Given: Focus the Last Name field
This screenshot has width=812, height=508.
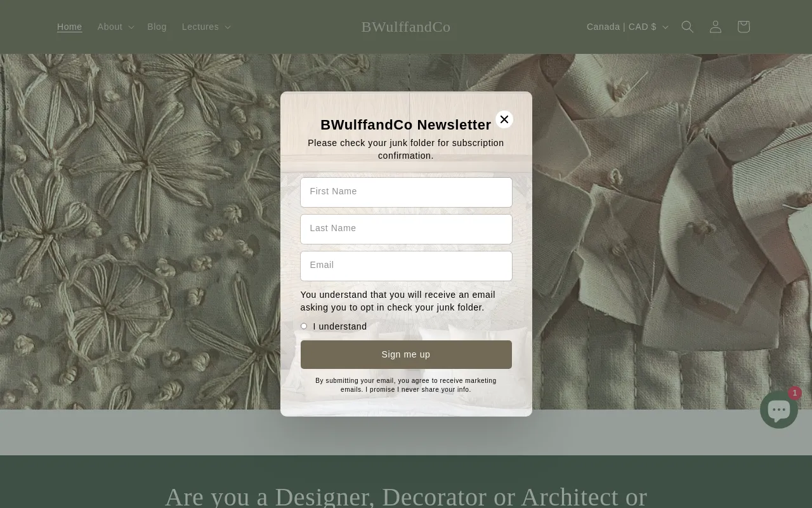Looking at the screenshot, I should coord(406,229).
